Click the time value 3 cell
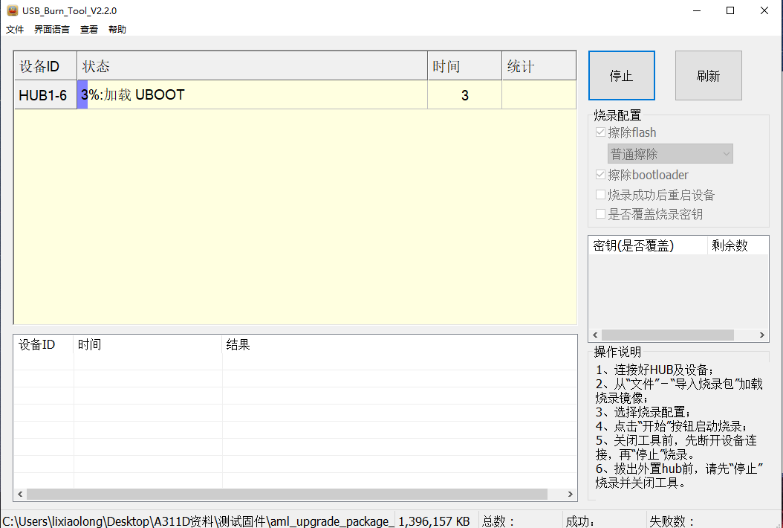The image size is (783, 528). pos(464,95)
